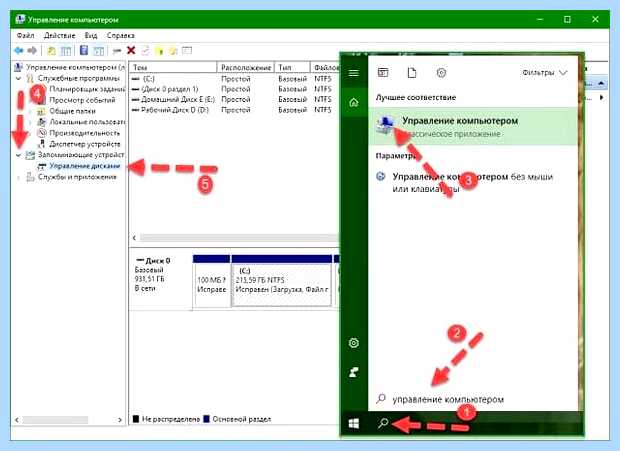The image size is (620, 451).
Task: Click the Диск 0 disk label box
Action: pyautogui.click(x=161, y=279)
